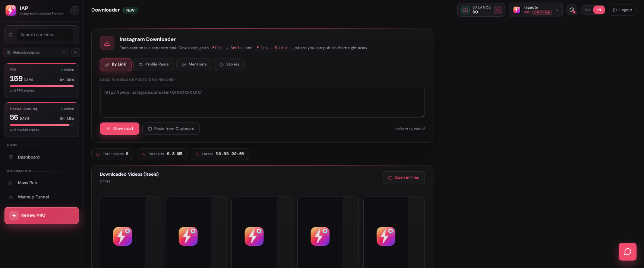Open the second downloaded reel thumbnail
This screenshot has height=268, width=644.
pyautogui.click(x=196, y=232)
